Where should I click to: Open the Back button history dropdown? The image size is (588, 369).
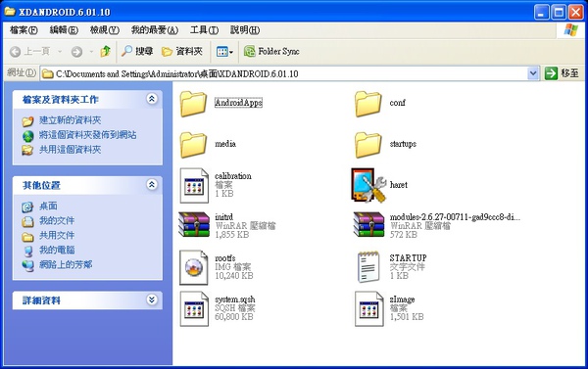(x=60, y=51)
